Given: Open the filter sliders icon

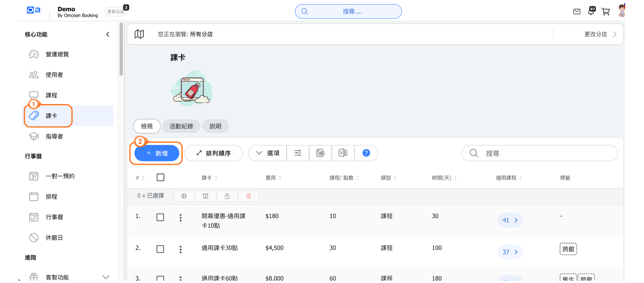Looking at the screenshot, I should point(298,153).
